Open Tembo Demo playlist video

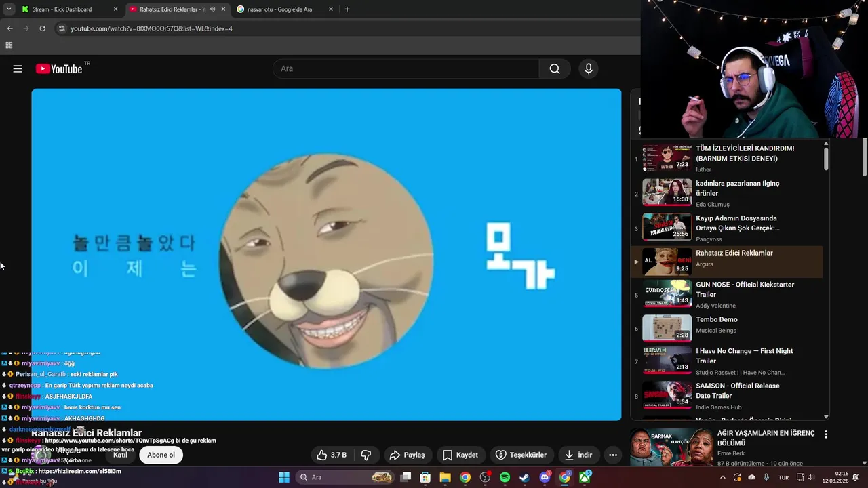click(727, 329)
